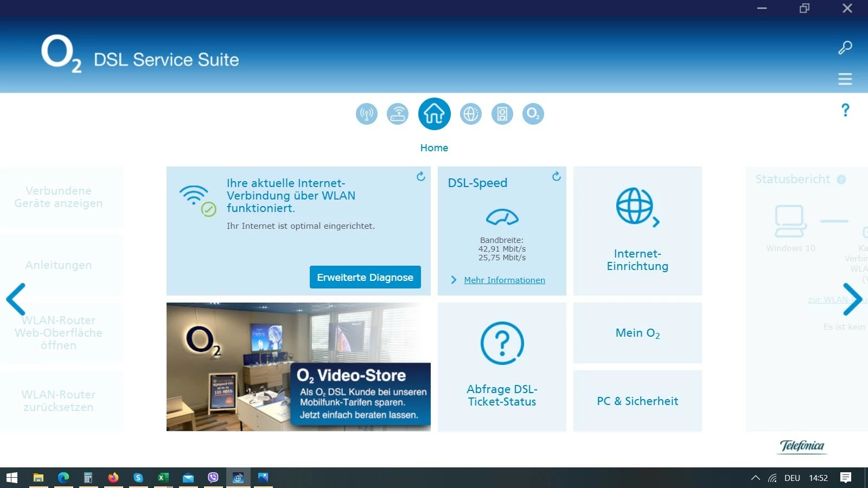Open help with the question mark icon

pyautogui.click(x=845, y=110)
